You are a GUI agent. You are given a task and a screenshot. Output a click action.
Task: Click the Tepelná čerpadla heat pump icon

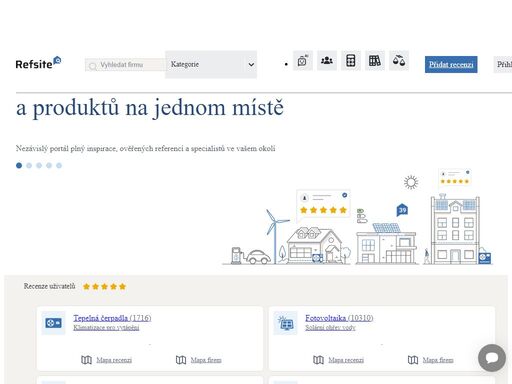[53, 323]
